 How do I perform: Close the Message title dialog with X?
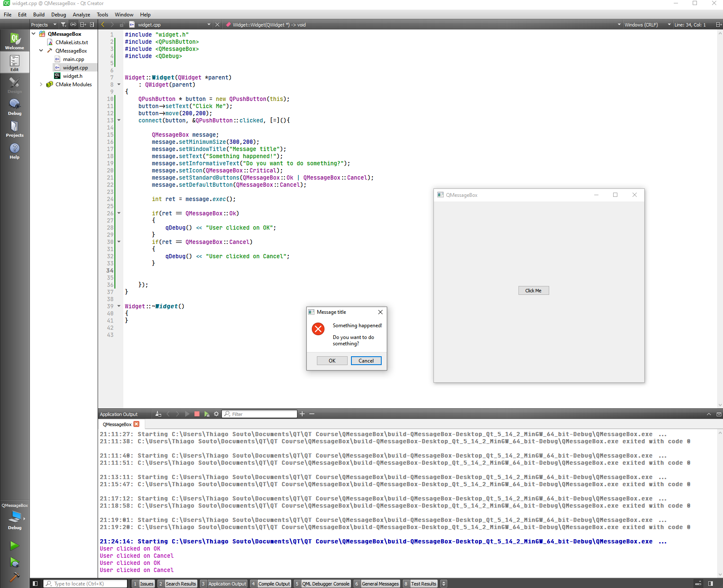click(x=380, y=312)
